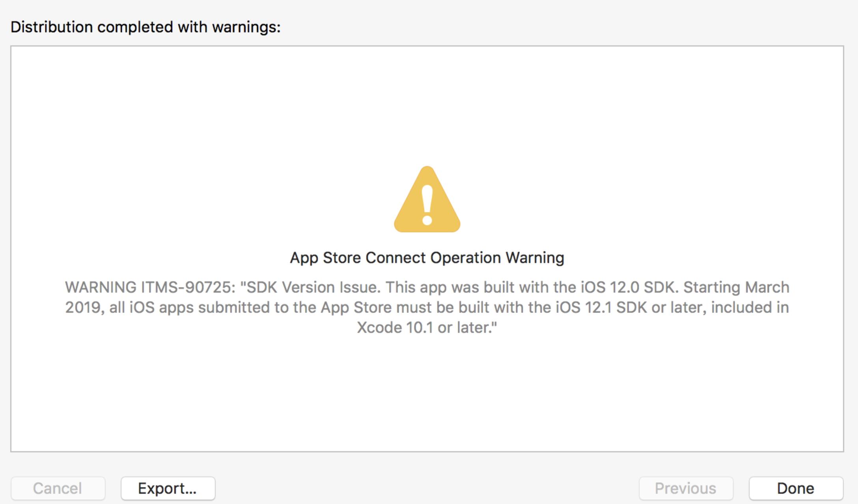This screenshot has width=858, height=504.
Task: Click the yellow warning triangle icon
Action: coord(427,199)
